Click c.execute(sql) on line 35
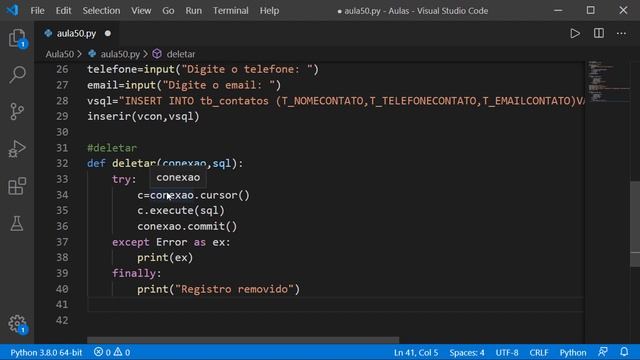This screenshot has width=640, height=360. (181, 211)
